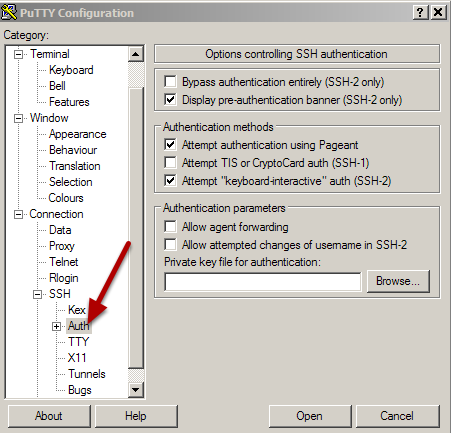Click the category list scroll up arrow
This screenshot has height=433, width=451.
coord(136,54)
